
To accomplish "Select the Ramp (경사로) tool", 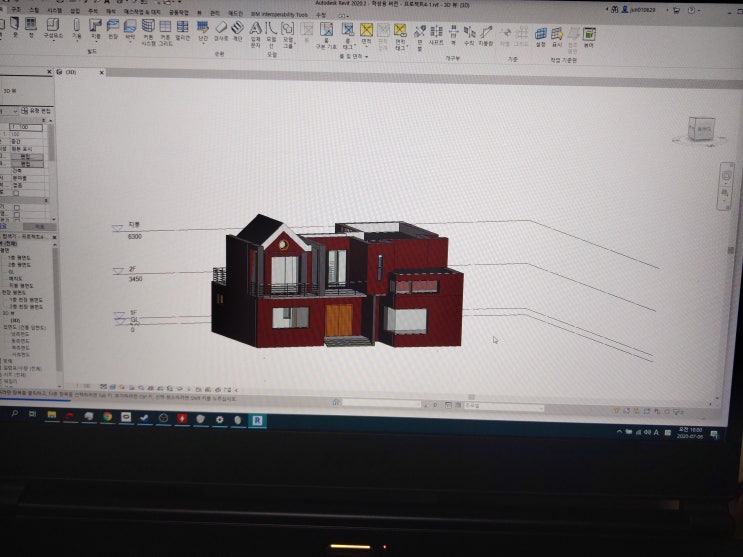I will [221, 31].
